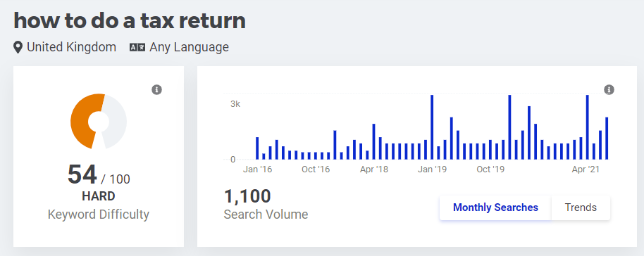Screen dimensions: 644x256
Task: Click the 1,100 Search Volume figure
Action: pyautogui.click(x=247, y=196)
